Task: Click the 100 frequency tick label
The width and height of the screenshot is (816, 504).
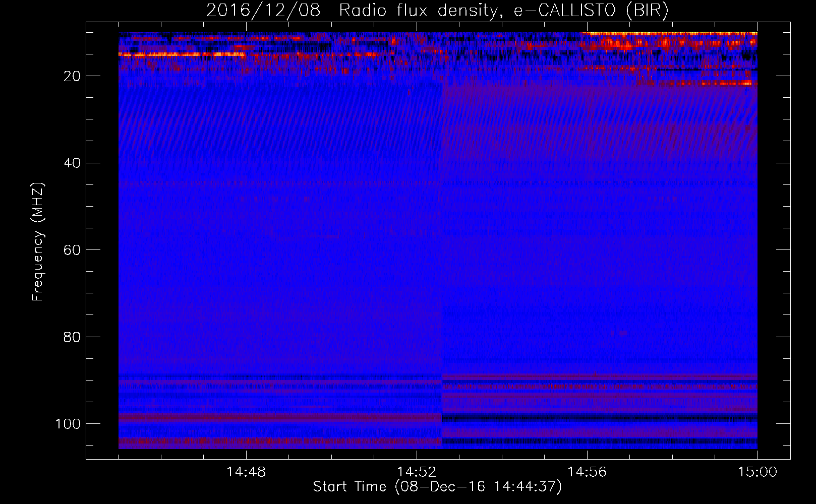Action: click(68, 424)
